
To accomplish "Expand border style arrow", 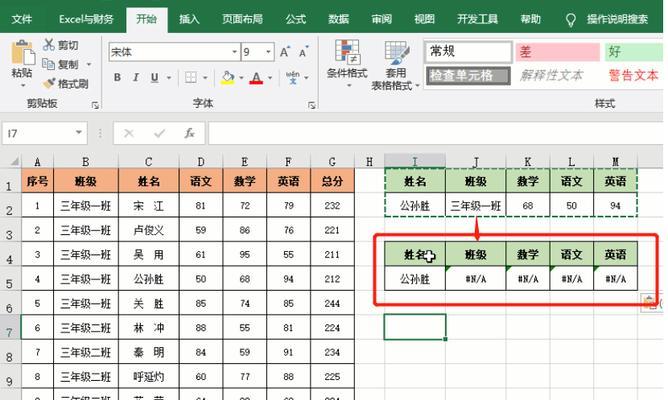I will point(205,78).
